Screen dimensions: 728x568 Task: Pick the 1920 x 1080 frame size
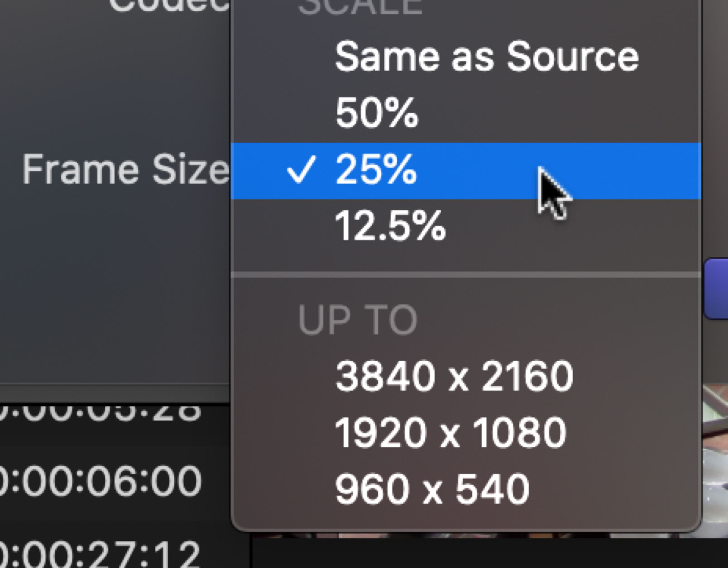click(x=450, y=433)
